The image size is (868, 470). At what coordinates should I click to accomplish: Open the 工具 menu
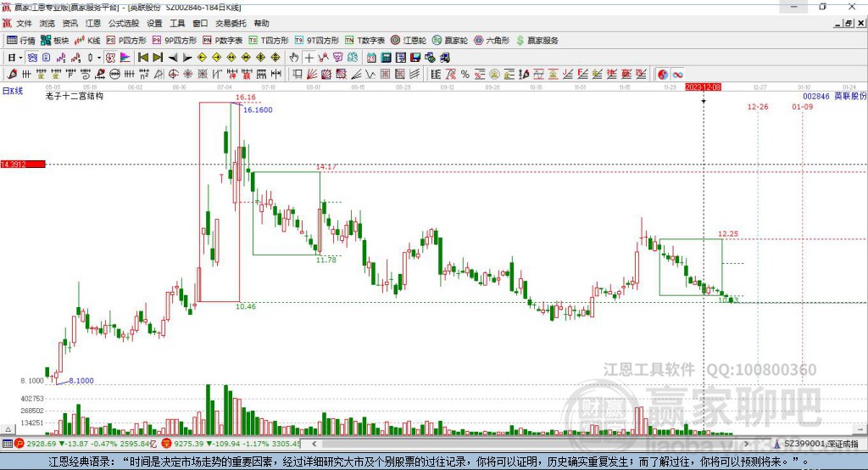point(177,23)
